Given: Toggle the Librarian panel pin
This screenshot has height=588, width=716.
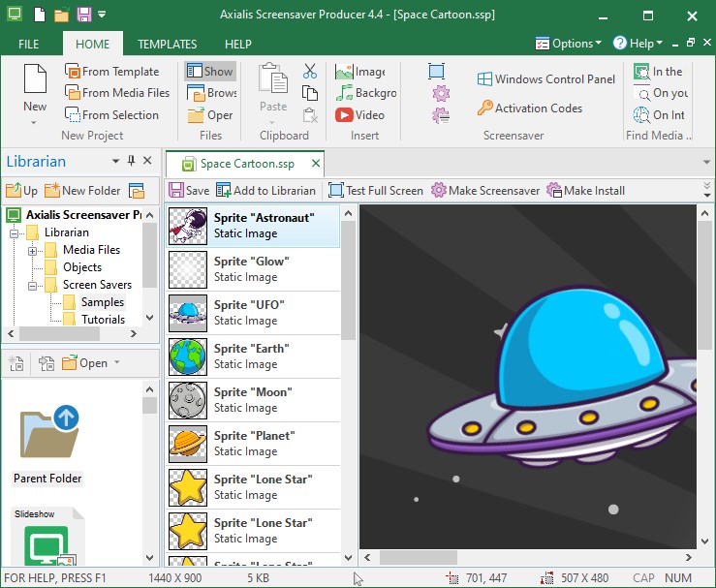Looking at the screenshot, I should (x=131, y=160).
